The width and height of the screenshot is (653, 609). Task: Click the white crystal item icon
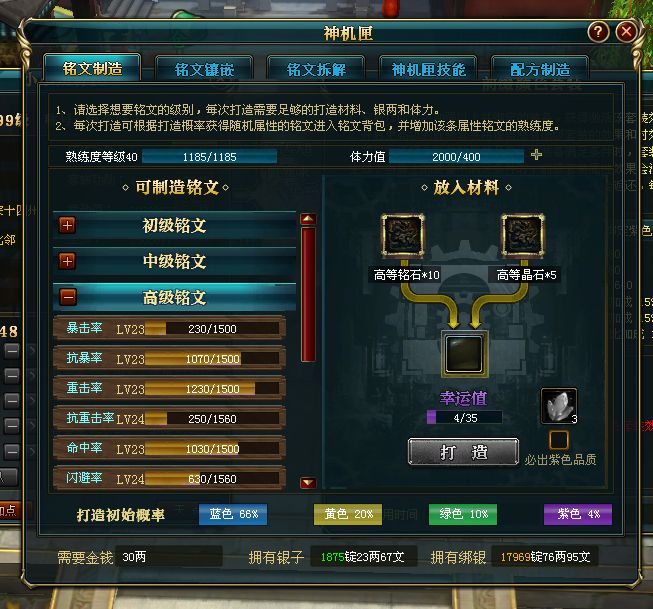tap(559, 407)
